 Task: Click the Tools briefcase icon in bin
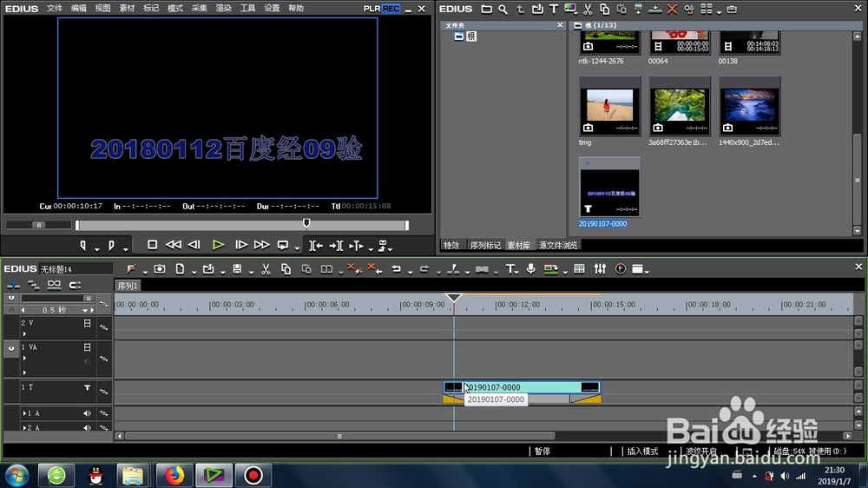pos(732,9)
